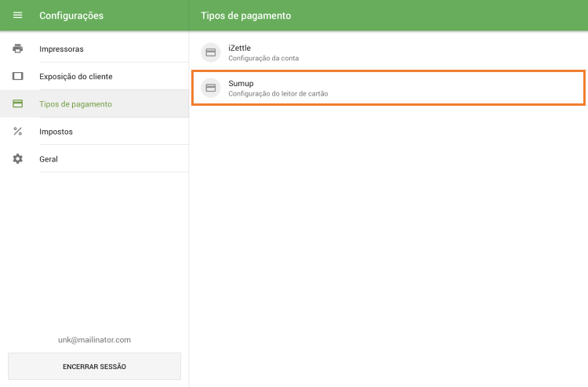The width and height of the screenshot is (588, 387).
Task: Click the unk@mailinator.com account email
Action: tap(94, 340)
